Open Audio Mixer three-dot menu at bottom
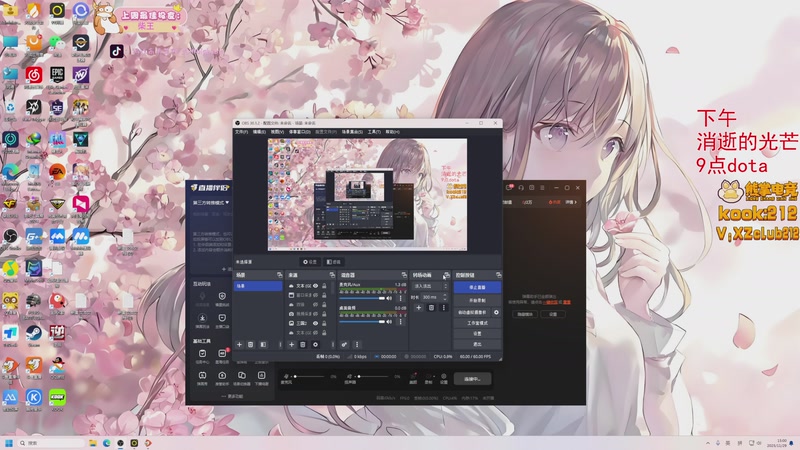 [x=357, y=344]
